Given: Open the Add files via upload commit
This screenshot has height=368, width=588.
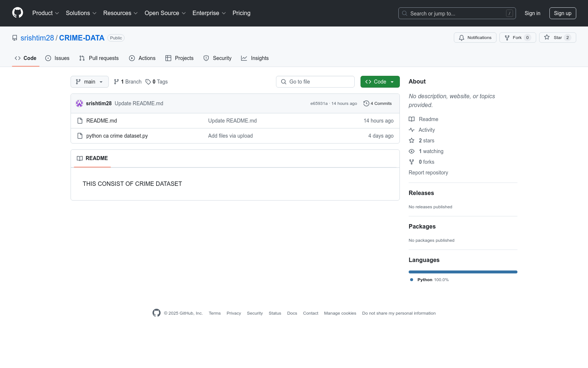Looking at the screenshot, I should tap(230, 136).
